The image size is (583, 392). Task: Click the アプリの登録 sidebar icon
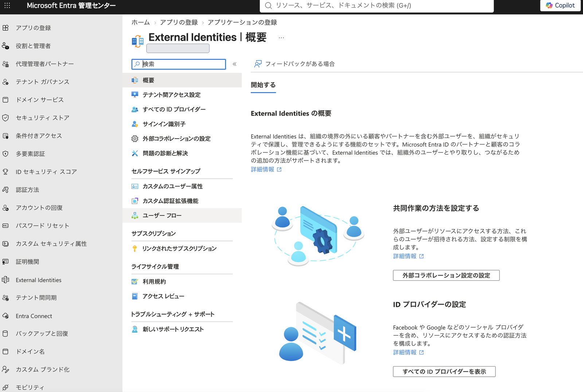pyautogui.click(x=5, y=28)
